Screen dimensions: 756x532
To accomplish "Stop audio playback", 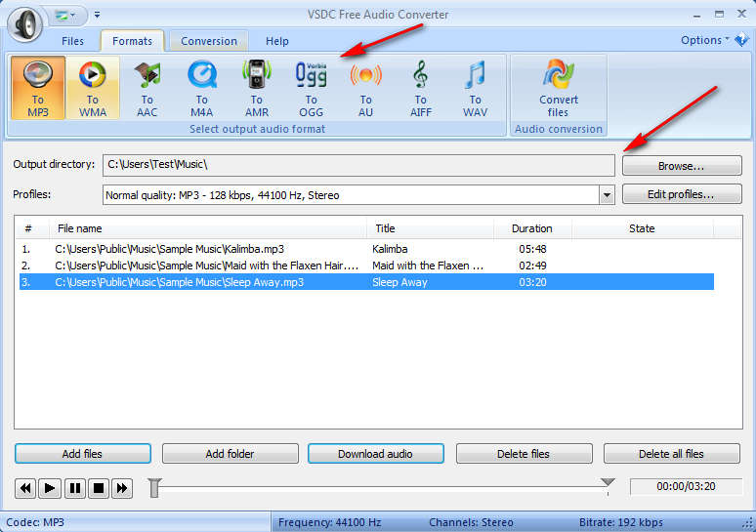I will click(x=99, y=489).
